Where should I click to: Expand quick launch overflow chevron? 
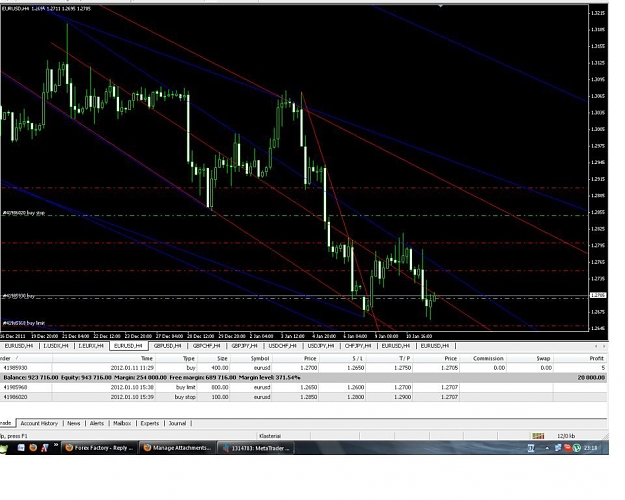coord(56,445)
